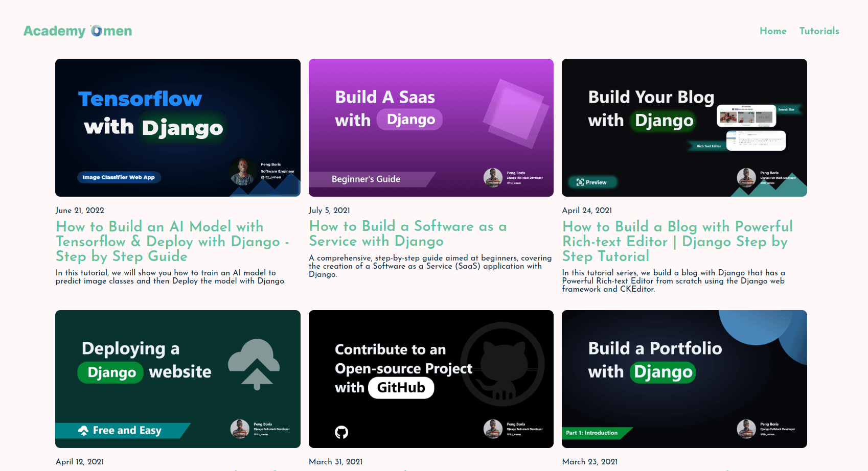868x471 pixels.
Task: Click the date 'March 23, 2021'
Action: [x=590, y=462]
